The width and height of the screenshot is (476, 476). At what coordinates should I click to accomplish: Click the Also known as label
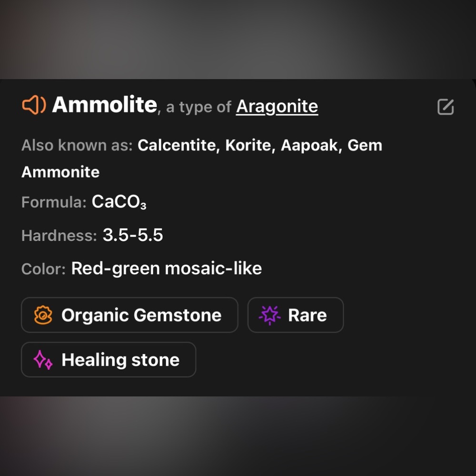coord(77,145)
